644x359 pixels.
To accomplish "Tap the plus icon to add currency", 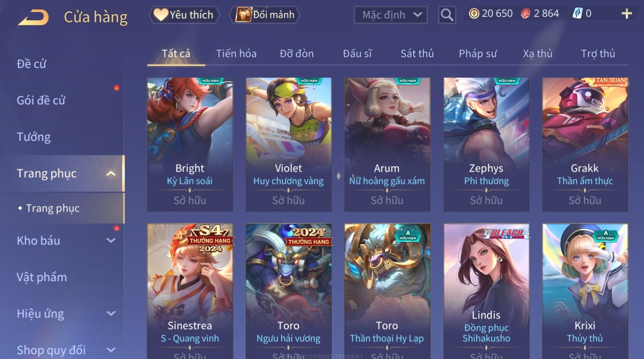I will coord(626,14).
